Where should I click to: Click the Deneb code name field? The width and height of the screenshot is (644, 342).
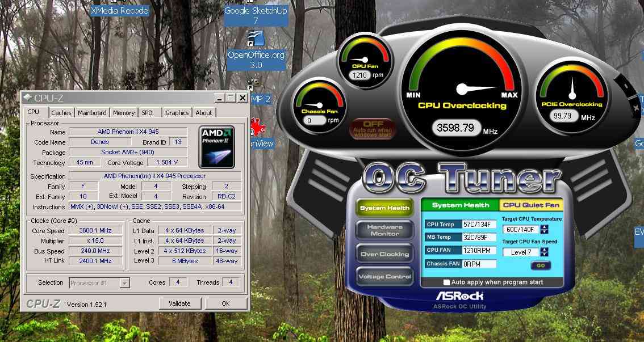(100, 142)
